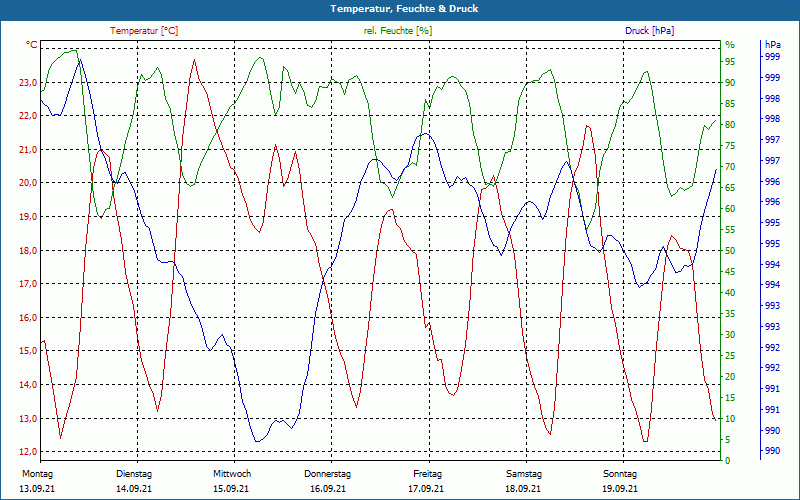Click the date '16.09.21'
The width and height of the screenshot is (800, 500).
pos(328,489)
